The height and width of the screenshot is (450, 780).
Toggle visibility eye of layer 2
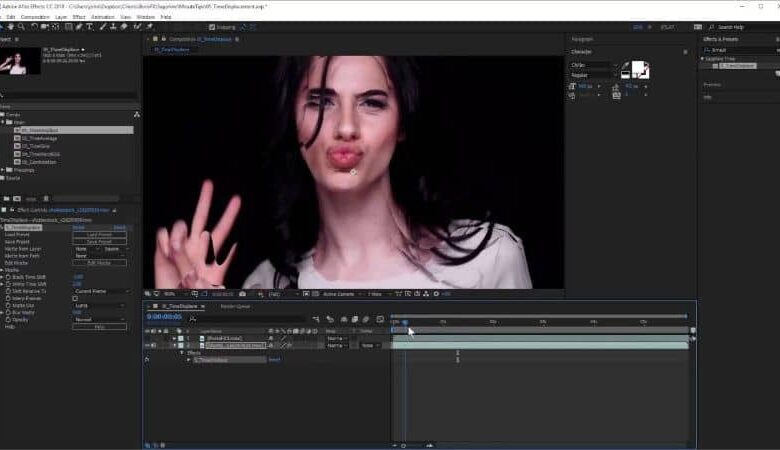[x=147, y=346]
